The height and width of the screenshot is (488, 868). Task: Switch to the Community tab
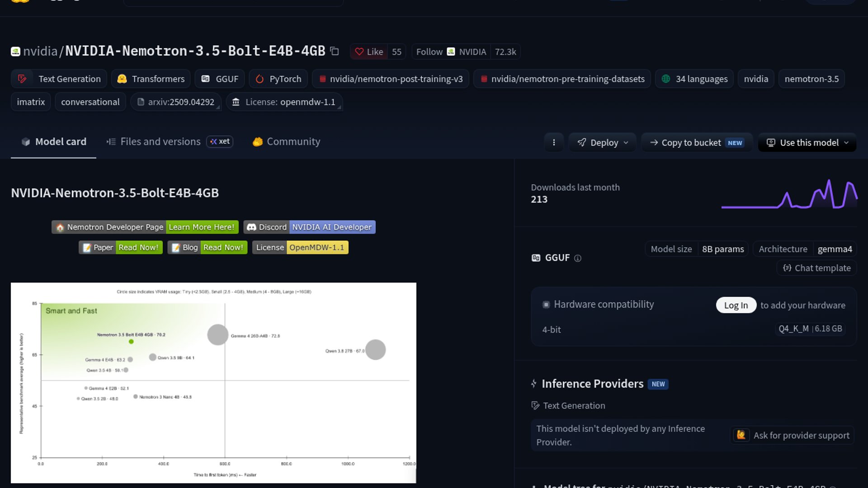click(x=286, y=142)
